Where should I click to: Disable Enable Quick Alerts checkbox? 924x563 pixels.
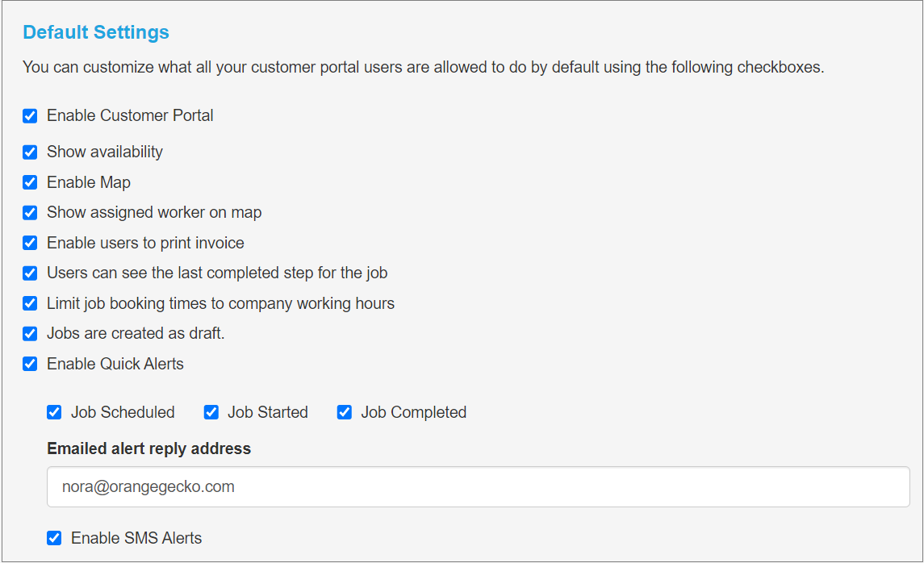30,364
